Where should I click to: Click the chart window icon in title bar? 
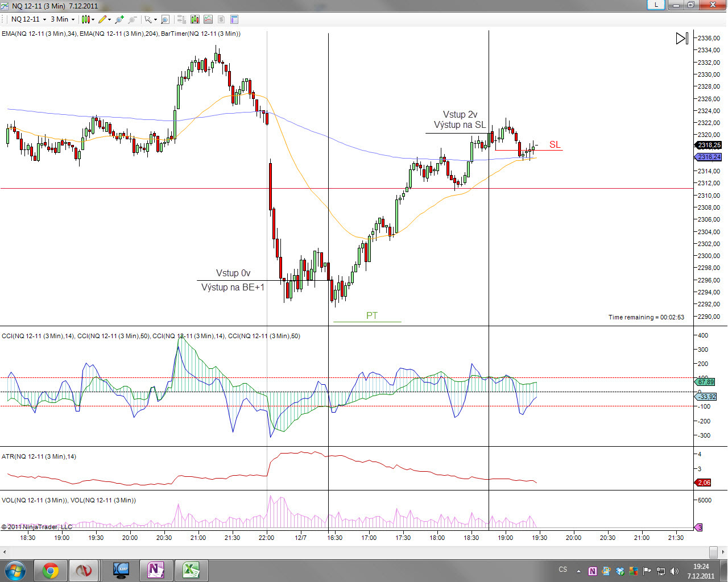5,6
